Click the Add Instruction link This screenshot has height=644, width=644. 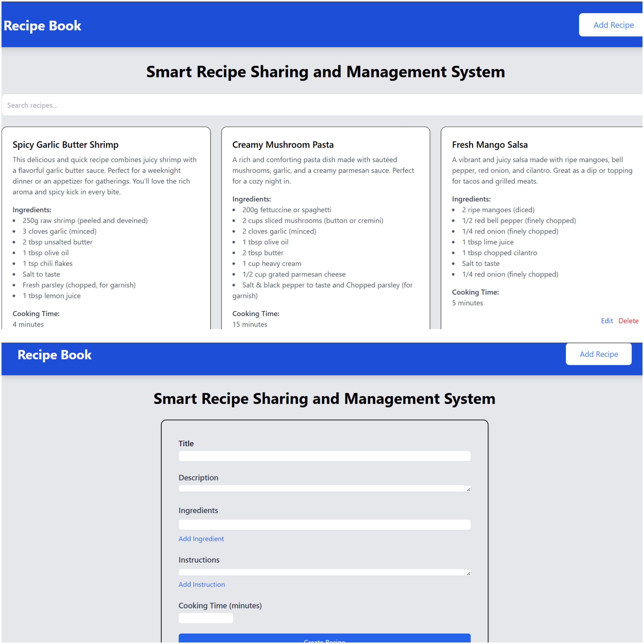click(202, 584)
